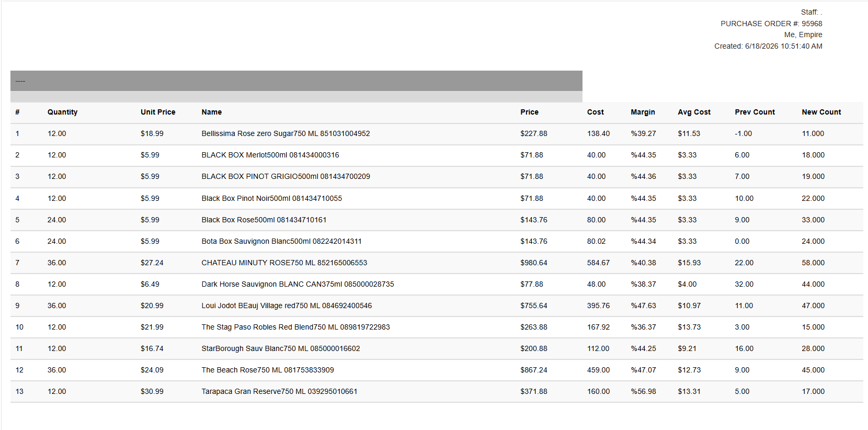
Task: Click the $16.74 unit price cell
Action: (x=152, y=348)
